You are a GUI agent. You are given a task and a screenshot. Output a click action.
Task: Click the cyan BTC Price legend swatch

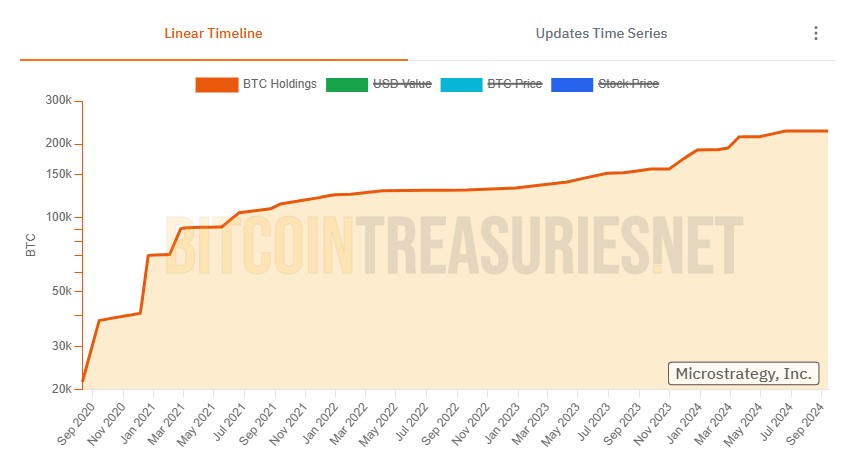(460, 84)
